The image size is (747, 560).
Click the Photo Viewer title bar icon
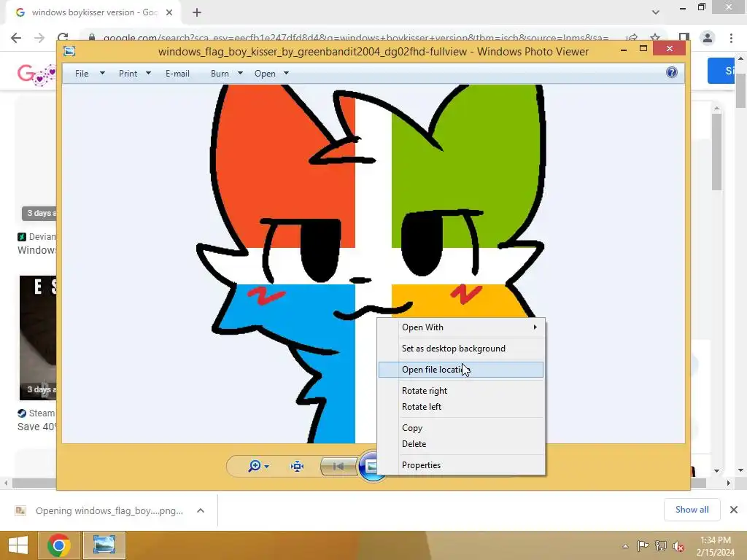[69, 51]
